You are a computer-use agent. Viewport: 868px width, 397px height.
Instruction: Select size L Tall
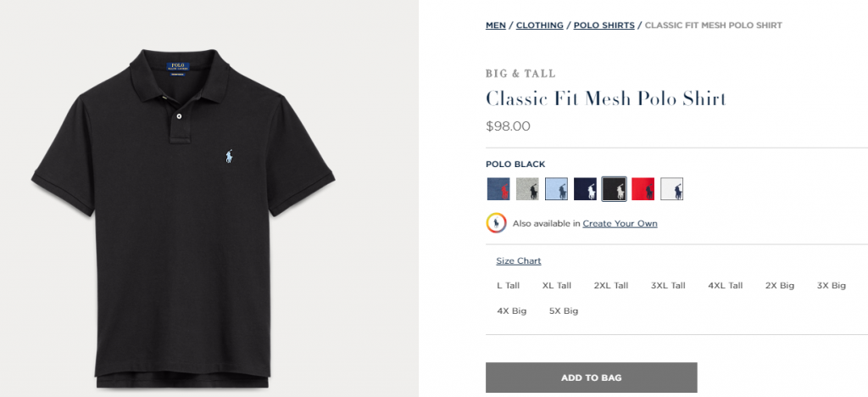tap(508, 286)
